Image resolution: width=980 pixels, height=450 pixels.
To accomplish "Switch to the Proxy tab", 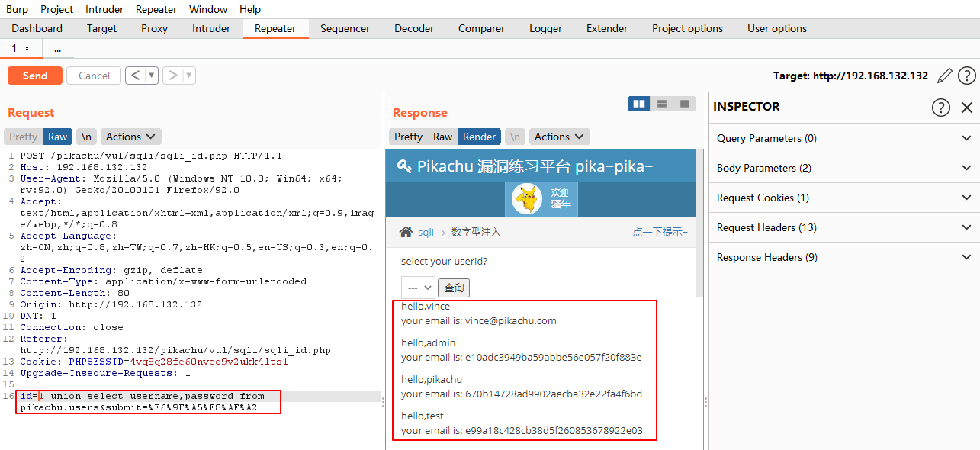I will (154, 28).
